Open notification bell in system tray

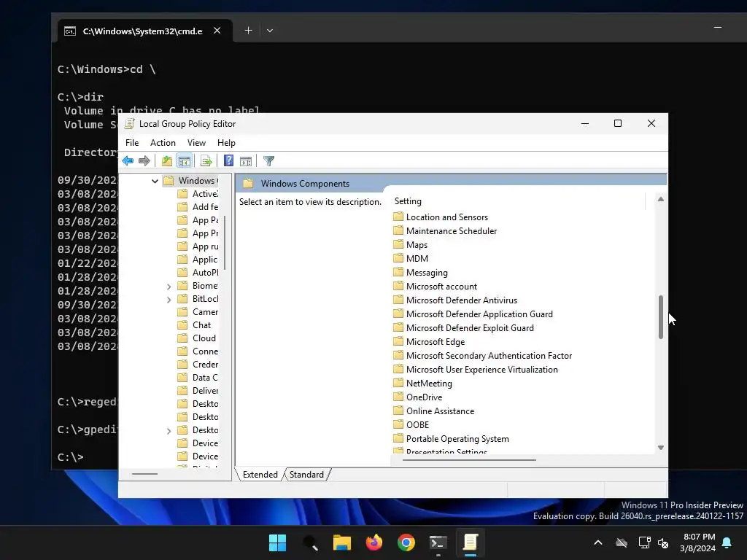click(727, 542)
